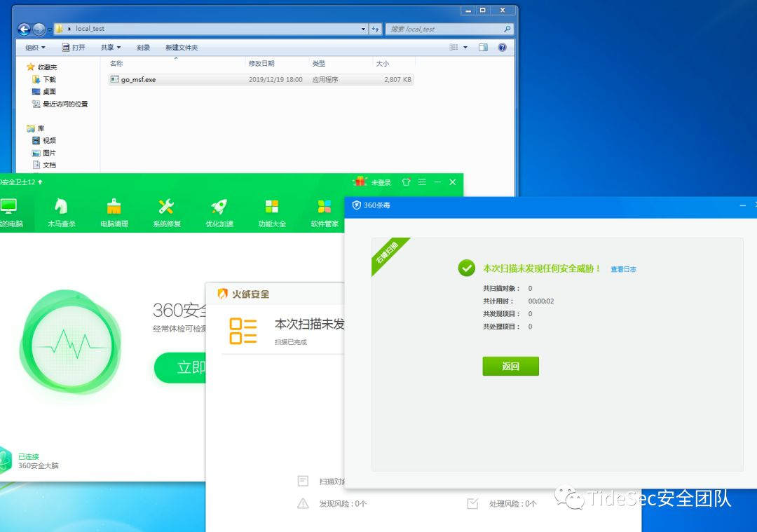Open 系统修复 tab
The image size is (757, 532).
click(167, 213)
